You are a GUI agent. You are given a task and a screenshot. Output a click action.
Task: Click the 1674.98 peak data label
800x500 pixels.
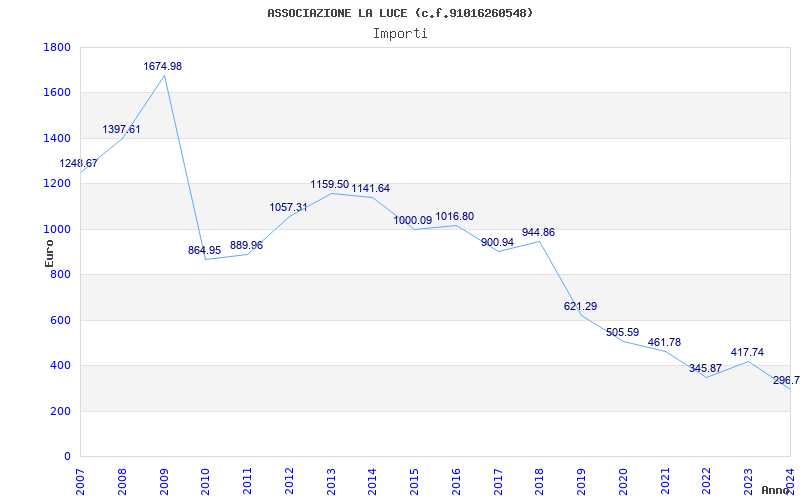[162, 66]
